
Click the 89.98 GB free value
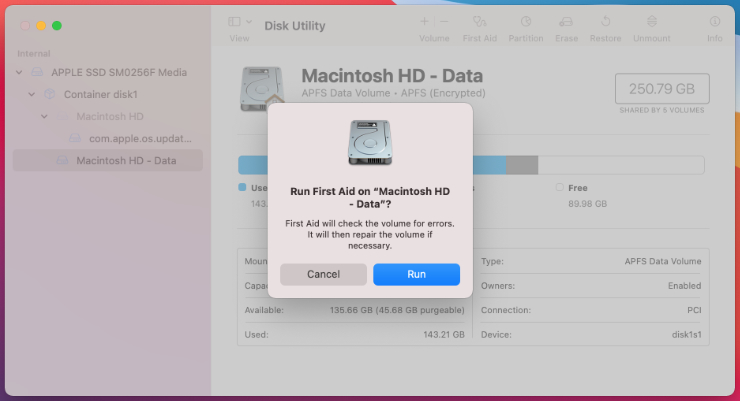(588, 204)
